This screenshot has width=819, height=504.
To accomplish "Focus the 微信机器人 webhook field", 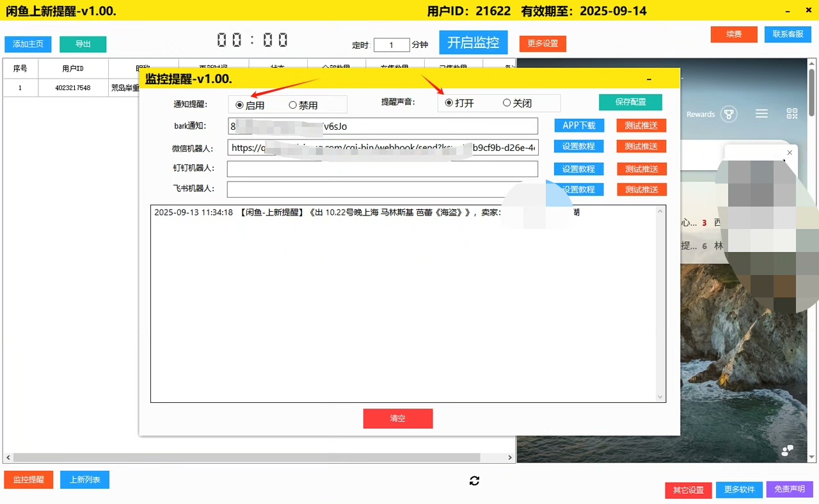I will click(x=383, y=148).
